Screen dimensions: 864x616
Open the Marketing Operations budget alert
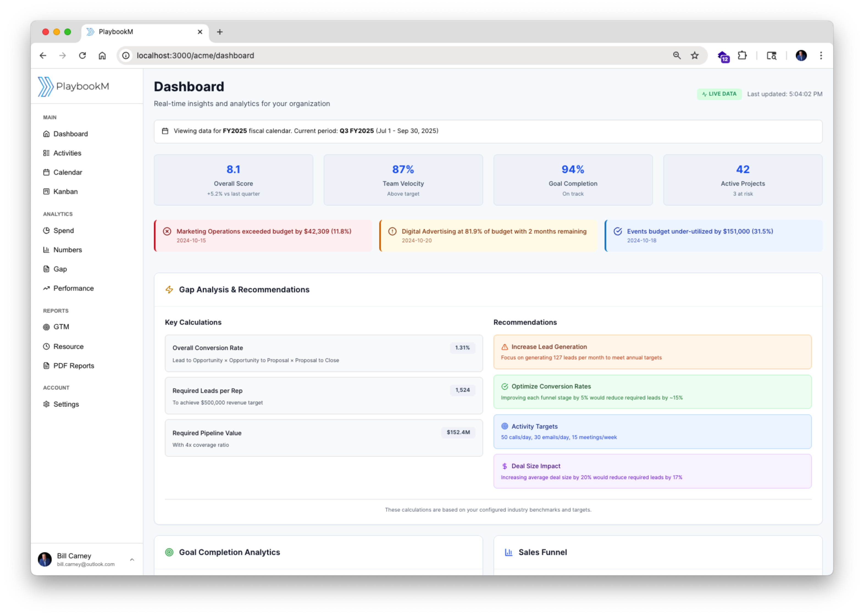263,235
